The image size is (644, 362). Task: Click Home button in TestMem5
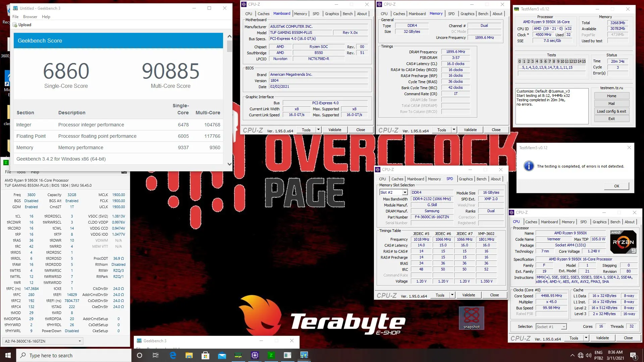point(611,96)
